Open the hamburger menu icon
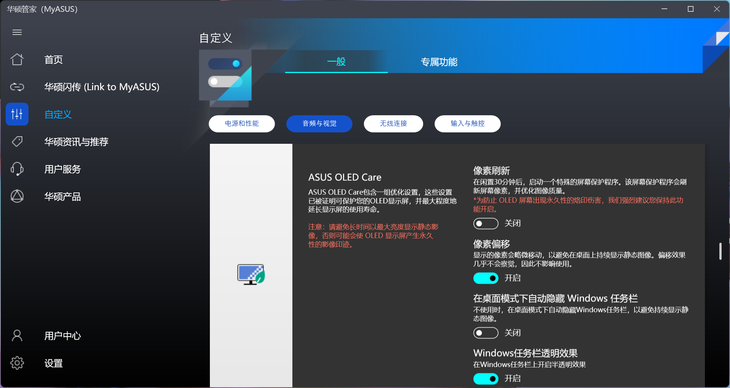 [x=17, y=32]
